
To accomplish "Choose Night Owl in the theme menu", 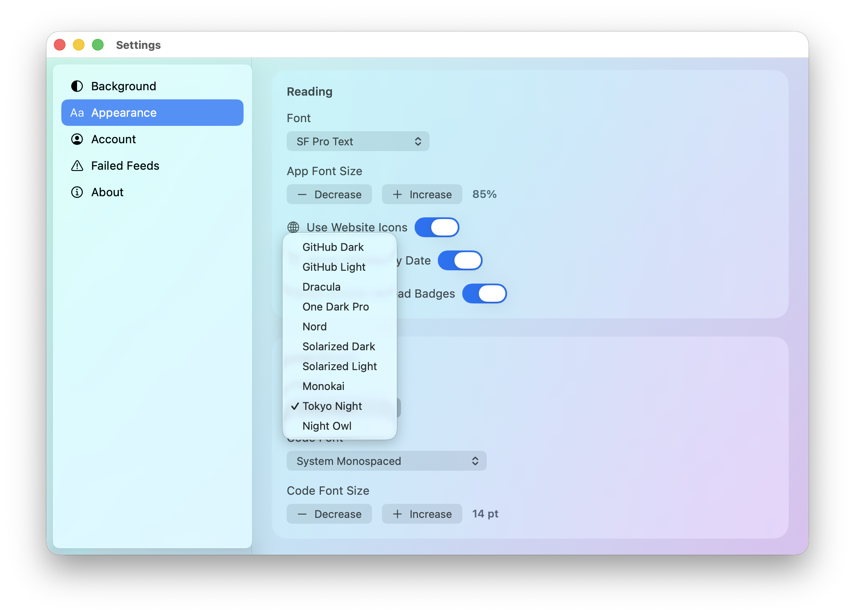I will (x=327, y=426).
